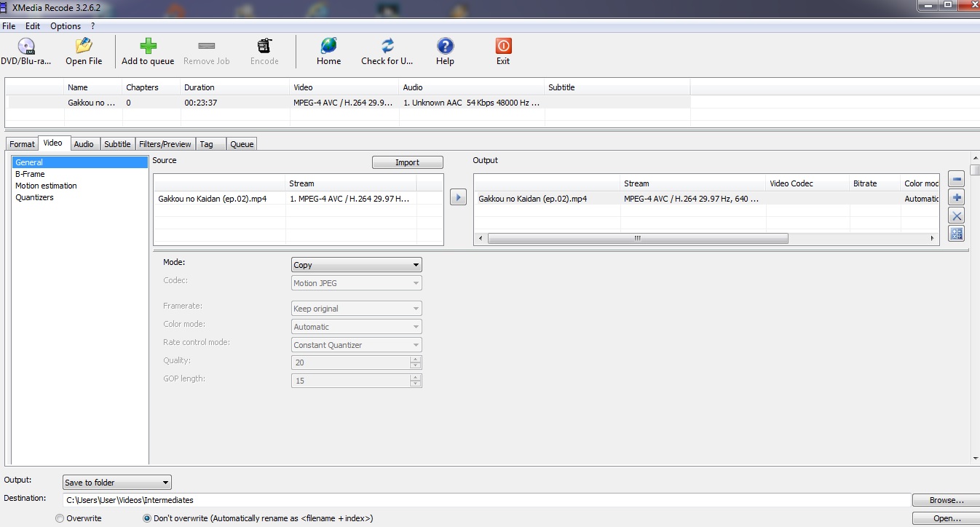980x527 pixels.
Task: Select General in the video settings list
Action: click(x=79, y=162)
